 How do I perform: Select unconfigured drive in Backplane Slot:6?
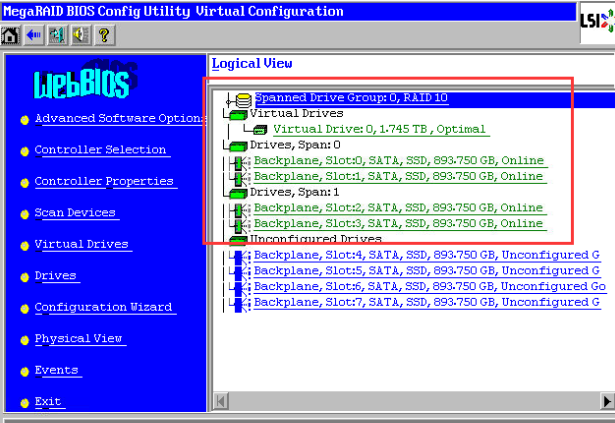click(x=429, y=287)
